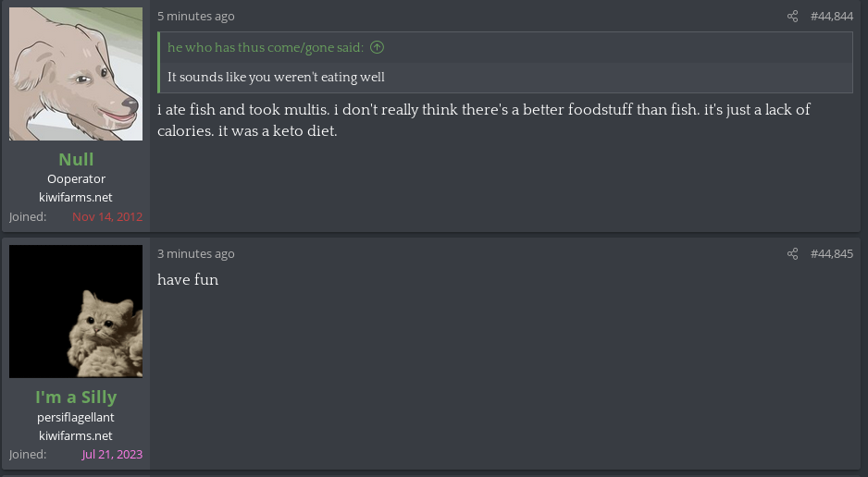Image resolution: width=868 pixels, height=477 pixels.
Task: Click share icon on post #44,844
Action: coord(792,17)
